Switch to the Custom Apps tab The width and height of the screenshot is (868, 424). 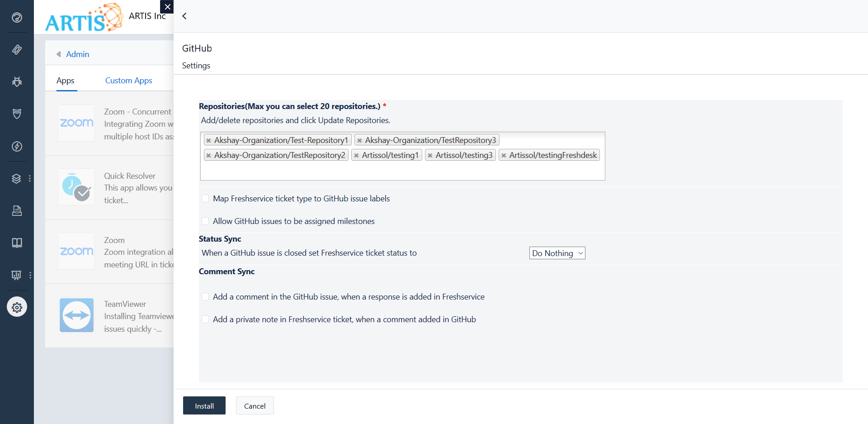(x=129, y=81)
